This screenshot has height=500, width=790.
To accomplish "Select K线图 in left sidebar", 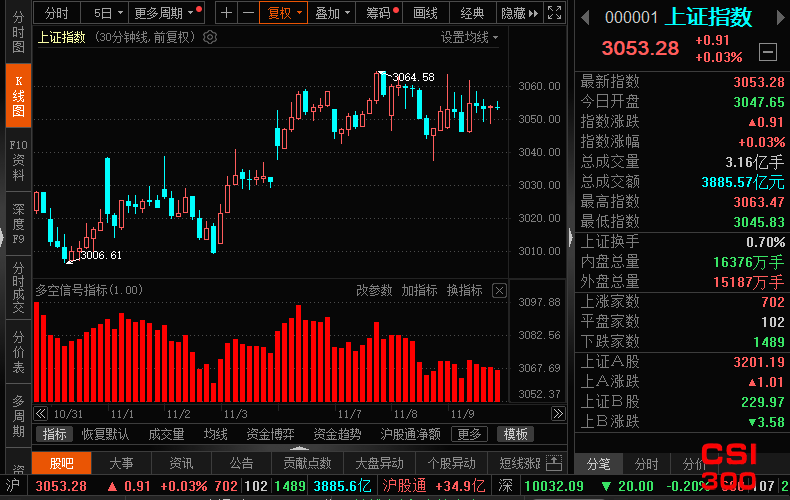I will click(18, 96).
